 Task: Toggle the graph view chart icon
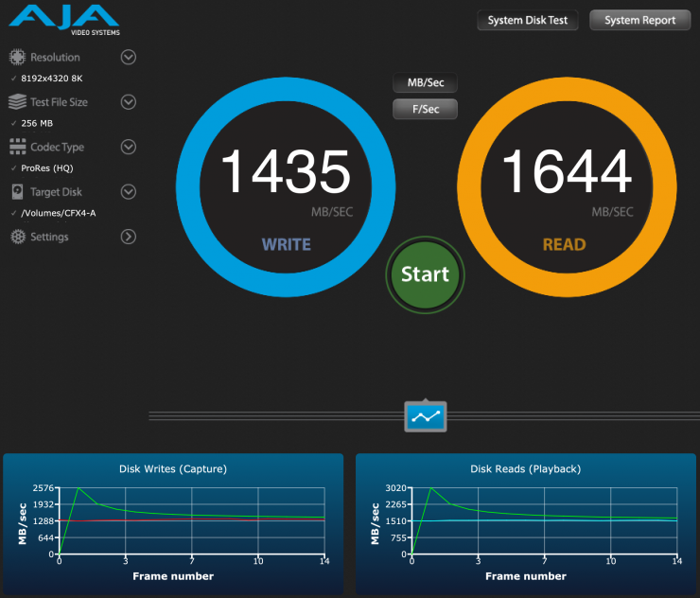[x=426, y=415]
